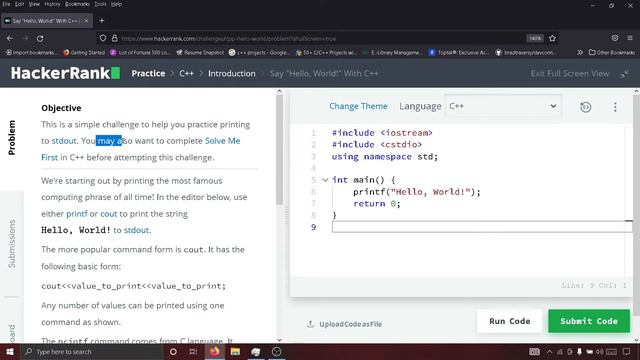Screen dimensions: 640x360
Task: Click the HackerRank logo
Action: 65,73
